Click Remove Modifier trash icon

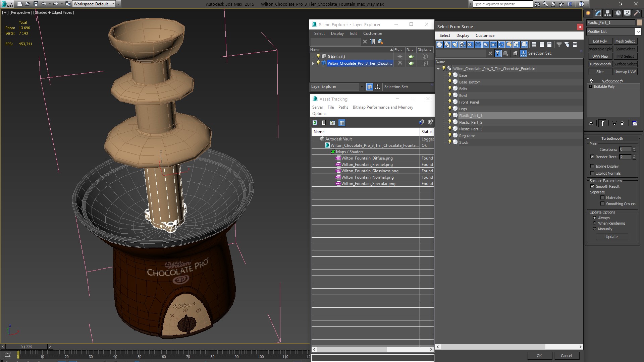pyautogui.click(x=623, y=123)
